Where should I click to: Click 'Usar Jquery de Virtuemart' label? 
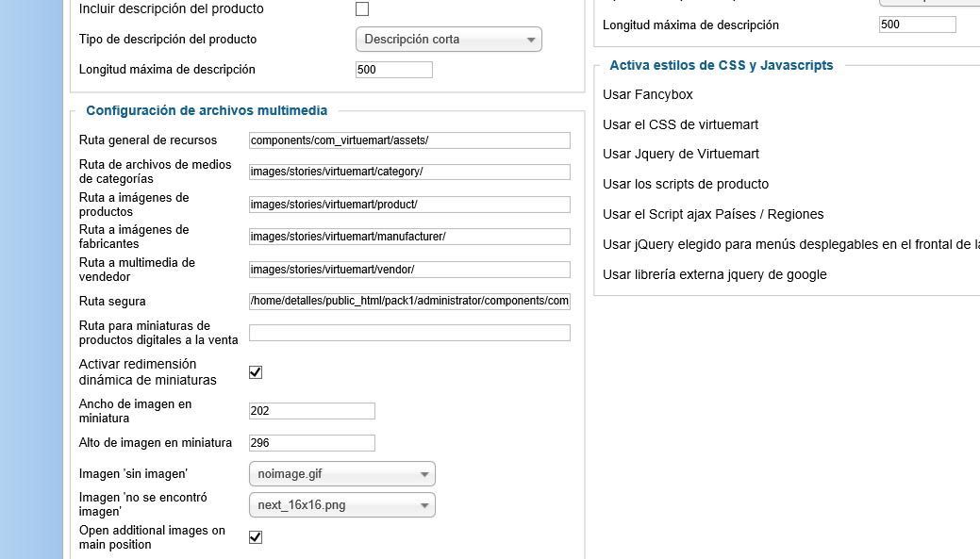point(681,155)
